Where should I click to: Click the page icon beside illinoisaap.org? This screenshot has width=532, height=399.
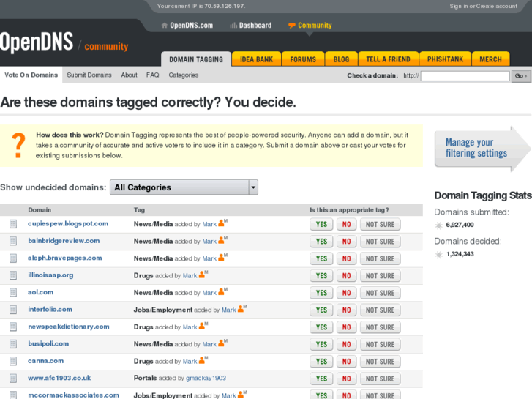tap(13, 275)
